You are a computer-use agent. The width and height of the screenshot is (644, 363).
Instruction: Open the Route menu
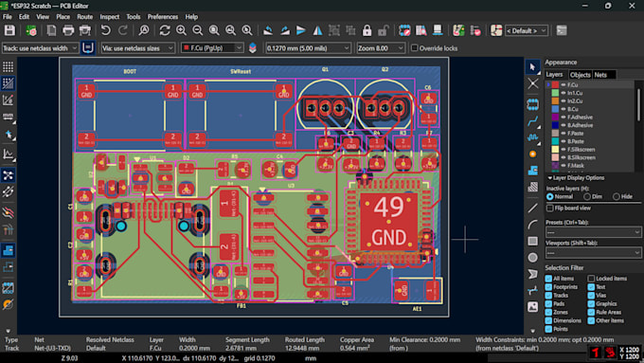(84, 17)
